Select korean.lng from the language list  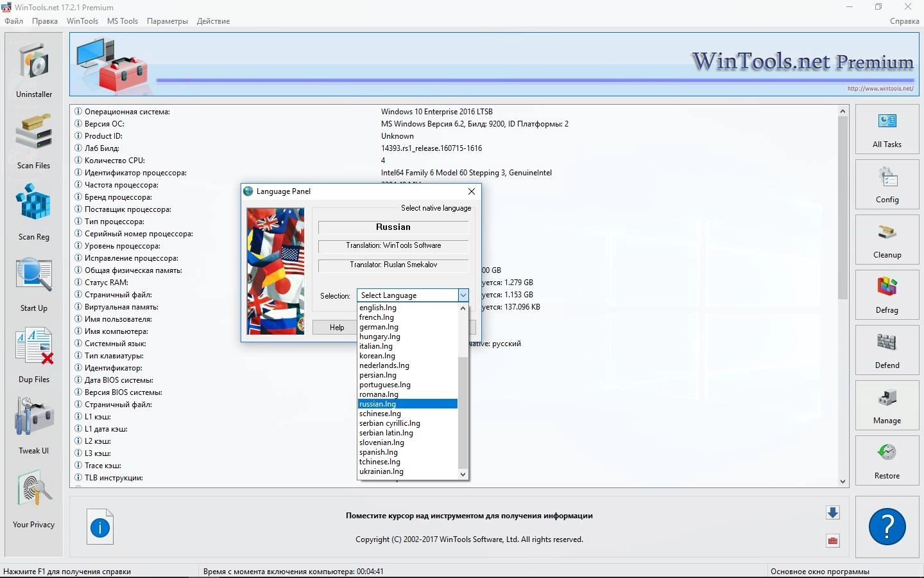coord(407,356)
